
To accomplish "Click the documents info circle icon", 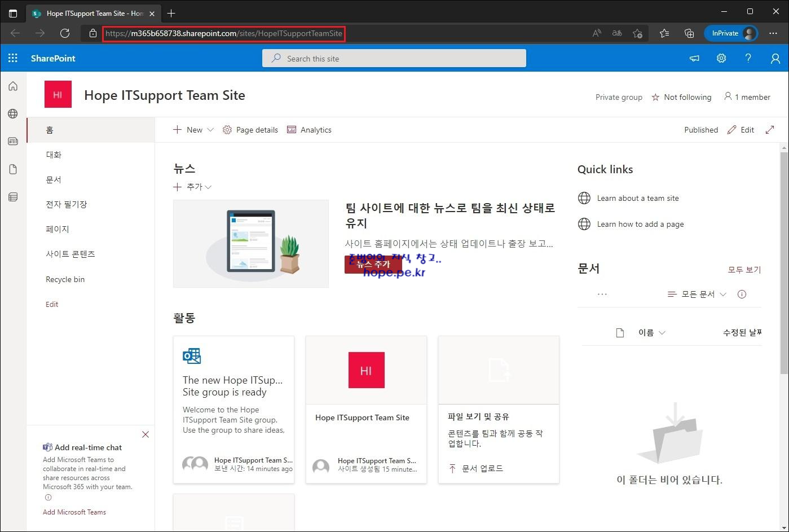I will pyautogui.click(x=742, y=294).
